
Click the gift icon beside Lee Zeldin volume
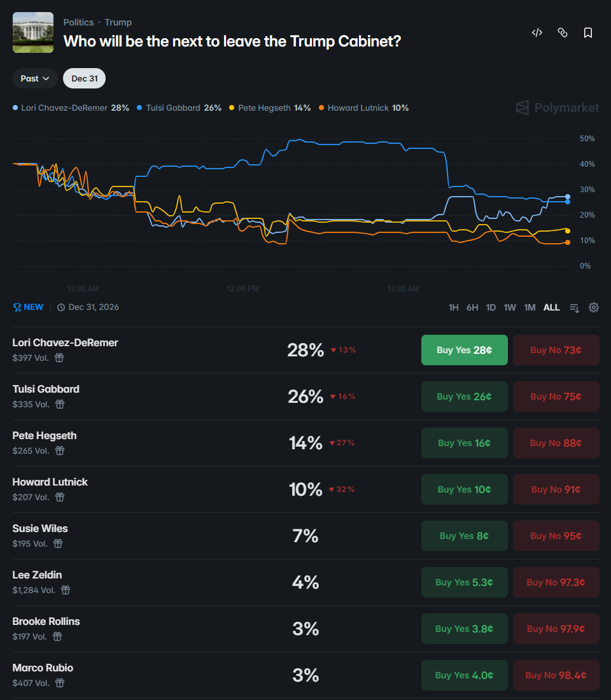tap(66, 590)
